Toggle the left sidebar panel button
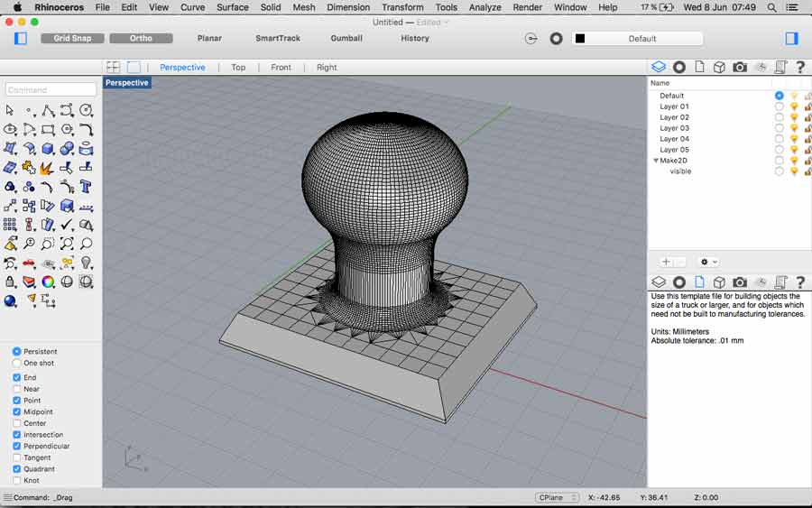812x508 pixels. pyautogui.click(x=21, y=38)
